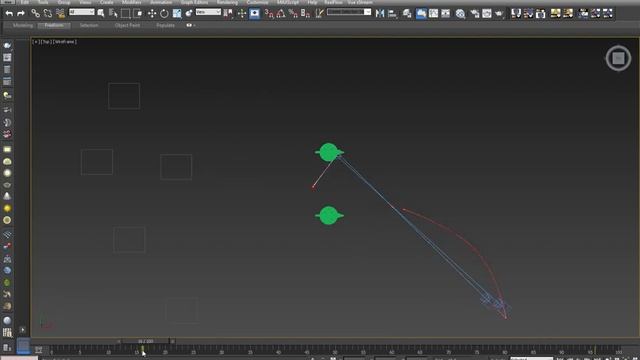The height and width of the screenshot is (360, 640).
Task: Switch to the Modeling ribbon tab
Action: click(22, 25)
